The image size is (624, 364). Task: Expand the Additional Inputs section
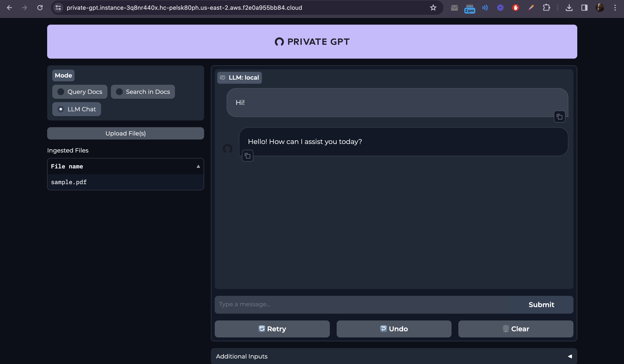[x=394, y=356]
